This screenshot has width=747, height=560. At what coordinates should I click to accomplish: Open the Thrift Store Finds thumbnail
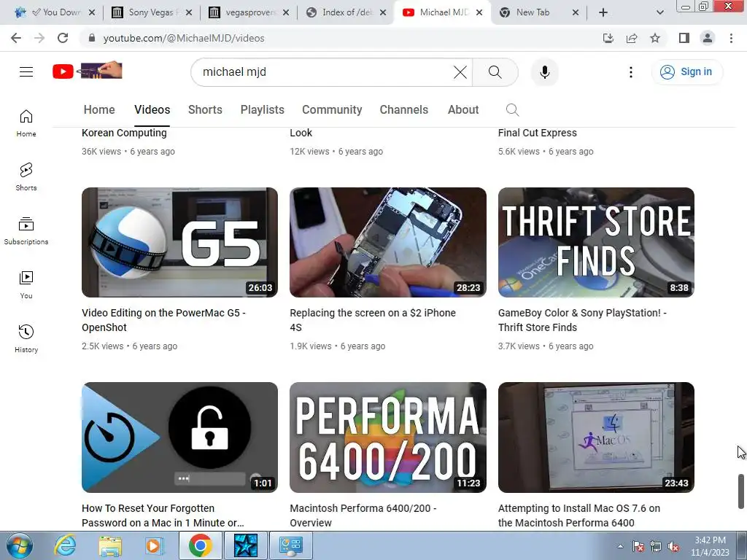pos(596,242)
